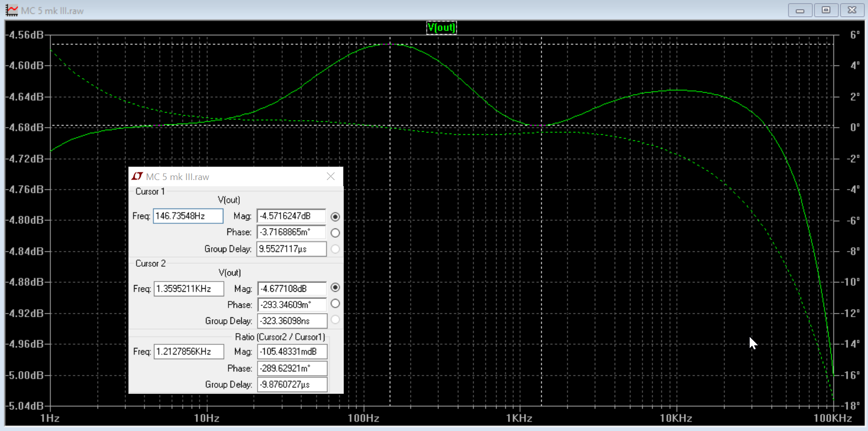Click Cursor 2 Group Delay field -323.36098ns

(x=292, y=321)
